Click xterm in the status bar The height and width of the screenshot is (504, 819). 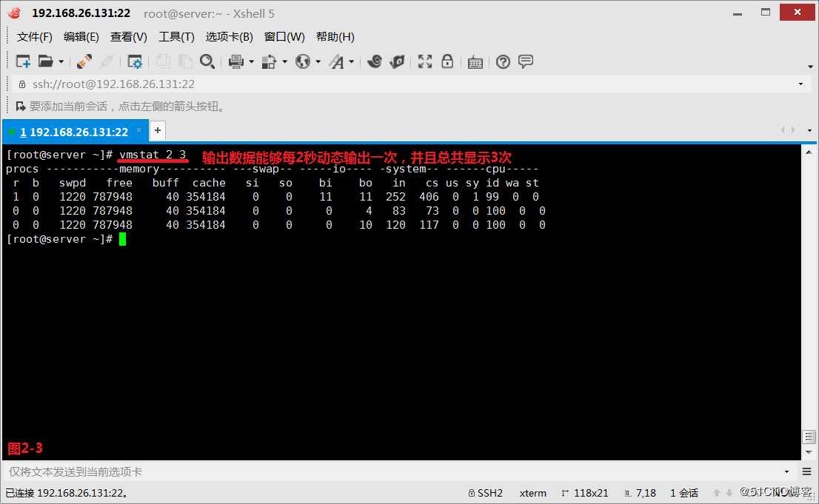click(x=532, y=493)
